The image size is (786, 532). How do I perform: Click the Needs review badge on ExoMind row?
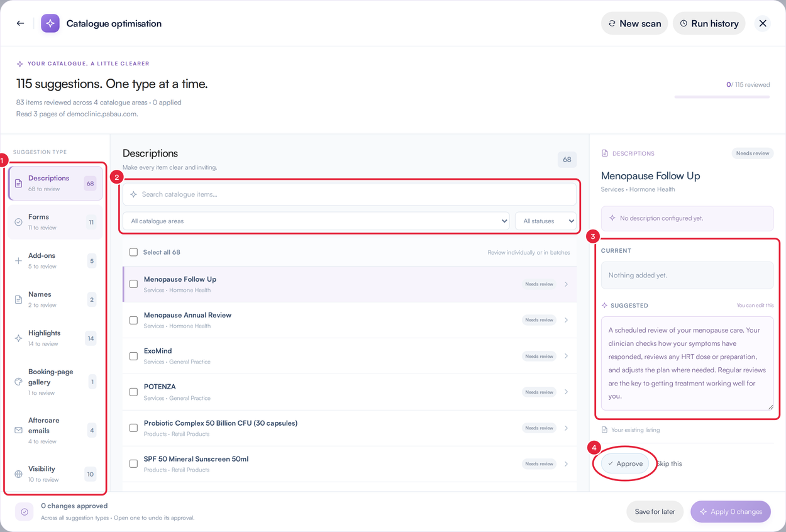tap(539, 356)
